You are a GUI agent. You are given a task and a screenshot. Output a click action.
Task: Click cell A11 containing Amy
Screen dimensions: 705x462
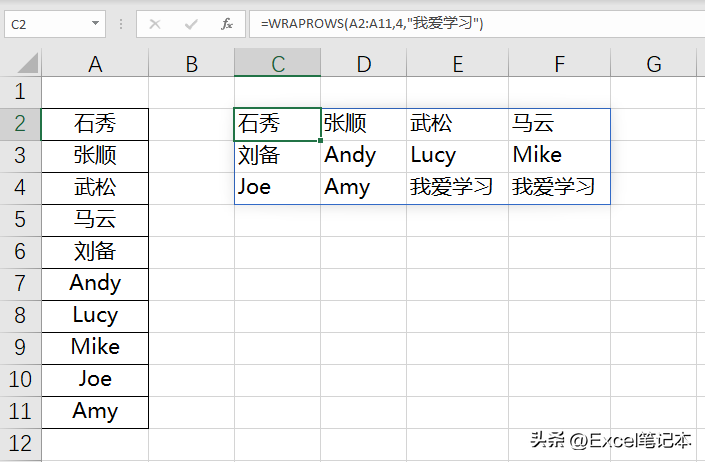tap(95, 413)
